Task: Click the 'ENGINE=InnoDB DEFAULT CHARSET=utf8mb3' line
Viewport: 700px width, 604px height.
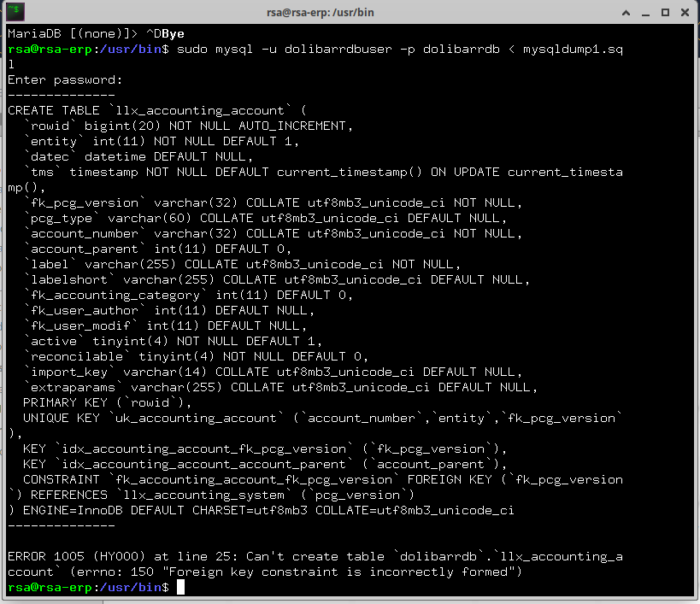Action: click(262, 511)
